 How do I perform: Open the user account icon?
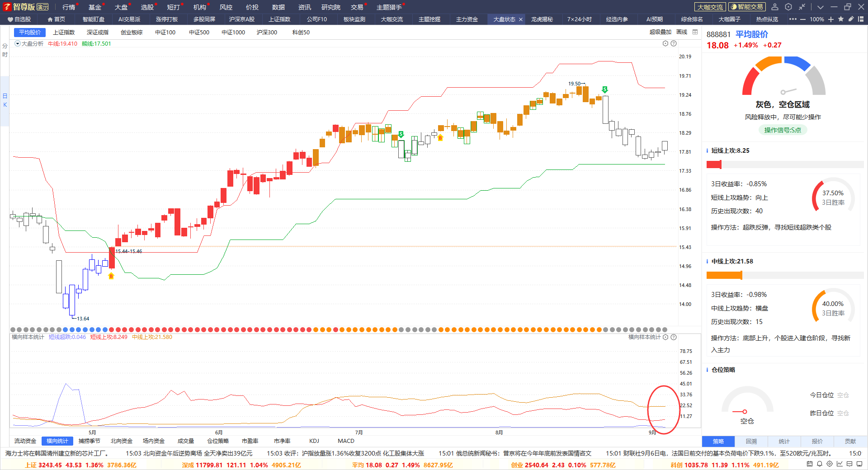click(775, 7)
